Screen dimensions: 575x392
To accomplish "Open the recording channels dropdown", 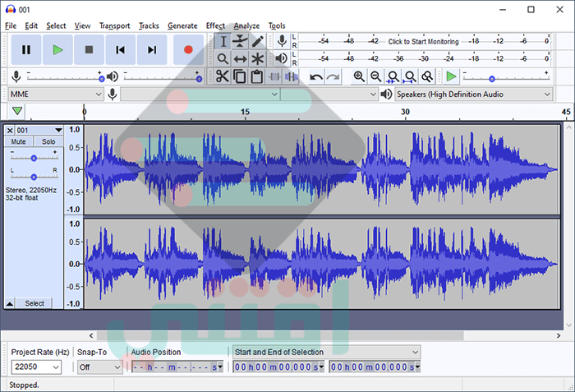I will point(329,95).
